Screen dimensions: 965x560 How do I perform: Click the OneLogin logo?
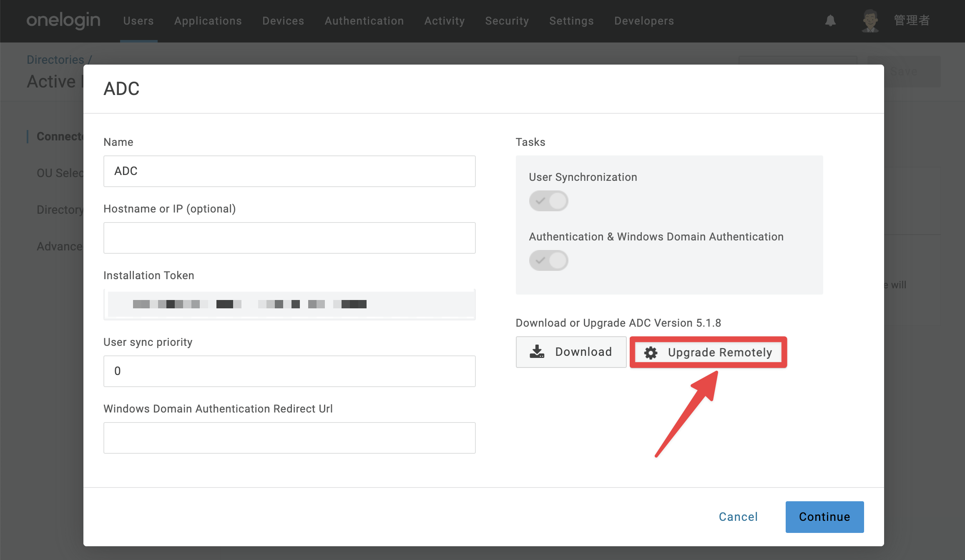point(63,20)
